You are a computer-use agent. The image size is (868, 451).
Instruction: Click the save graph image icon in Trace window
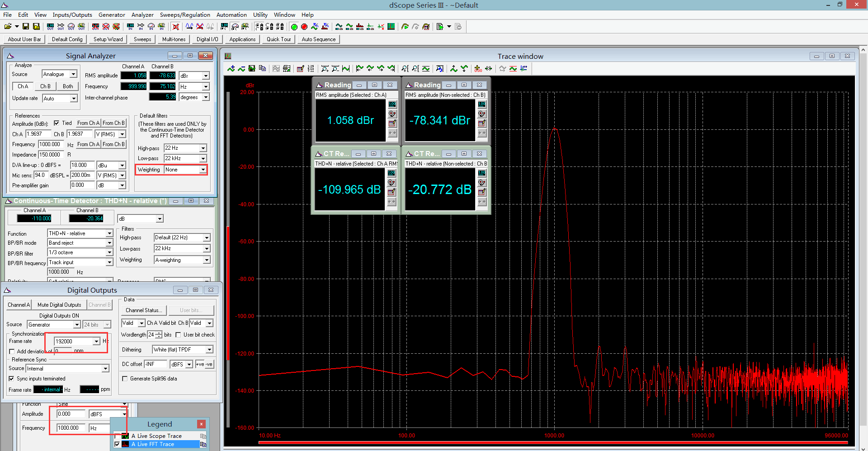[x=252, y=69]
